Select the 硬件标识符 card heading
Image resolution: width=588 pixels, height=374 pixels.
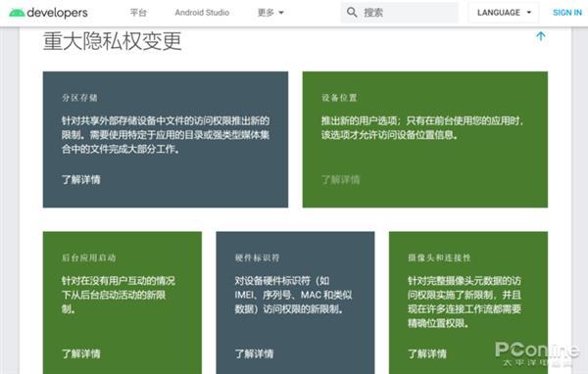click(x=257, y=257)
